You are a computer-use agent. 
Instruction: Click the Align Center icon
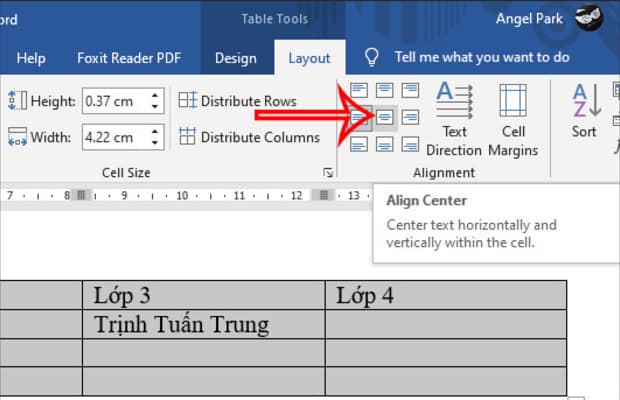(x=385, y=118)
